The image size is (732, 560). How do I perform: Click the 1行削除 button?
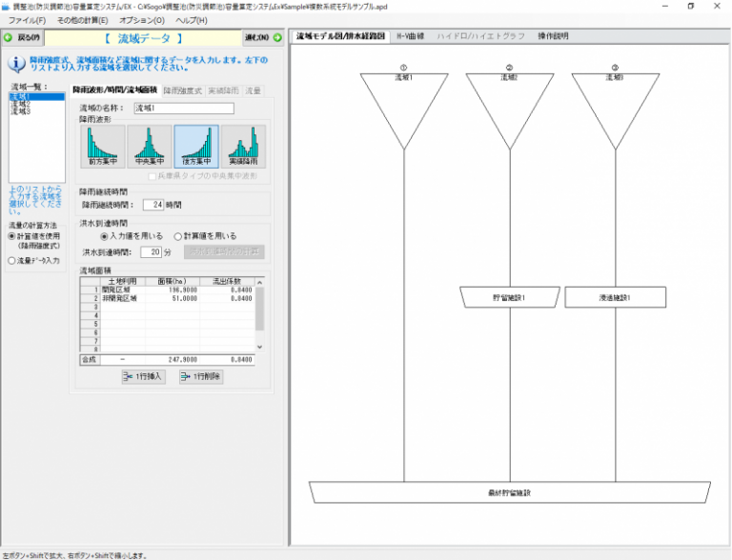click(x=201, y=376)
